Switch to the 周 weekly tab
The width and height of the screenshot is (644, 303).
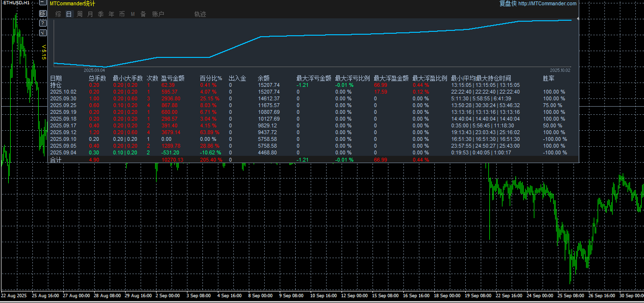point(80,14)
